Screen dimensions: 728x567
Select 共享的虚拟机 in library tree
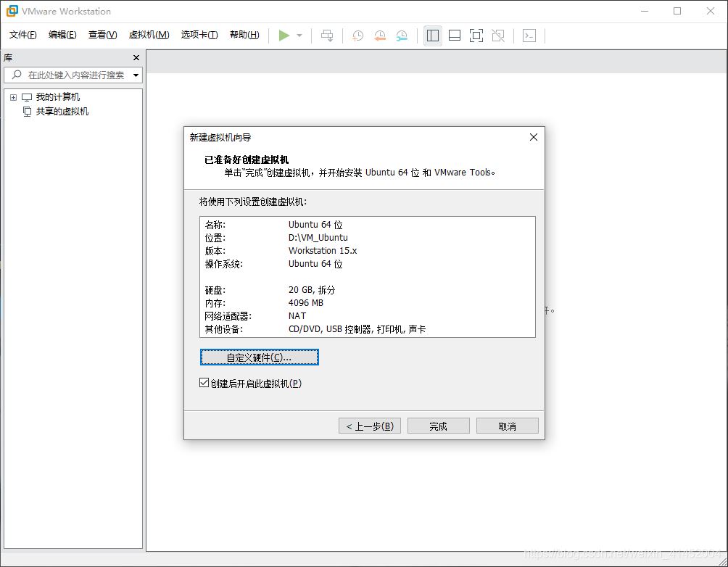point(62,112)
